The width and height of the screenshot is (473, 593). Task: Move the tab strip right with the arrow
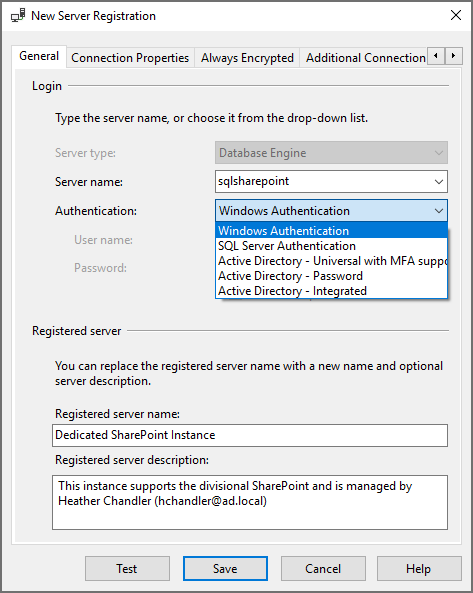(x=453, y=56)
